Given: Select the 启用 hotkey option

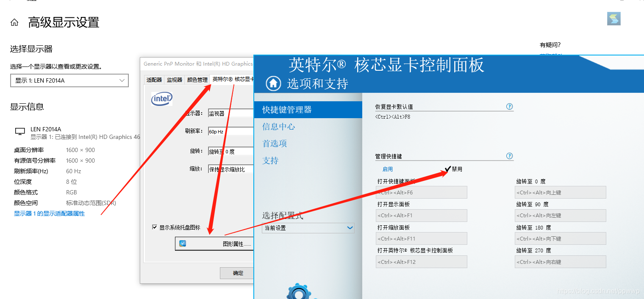Looking at the screenshot, I should coord(388,169).
